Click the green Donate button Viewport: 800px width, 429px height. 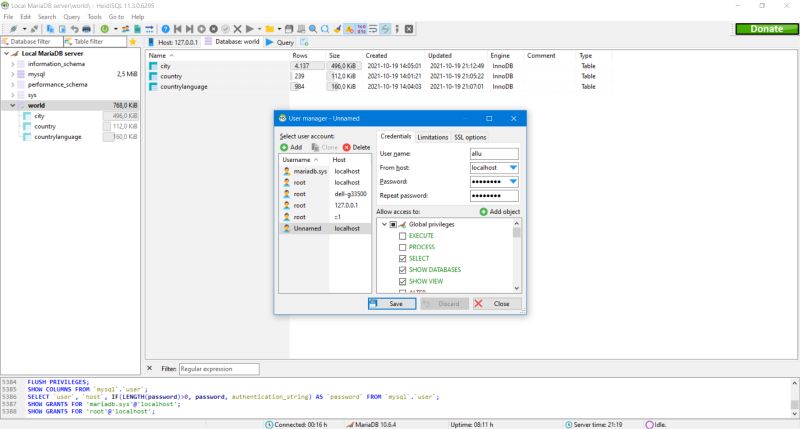click(x=766, y=29)
